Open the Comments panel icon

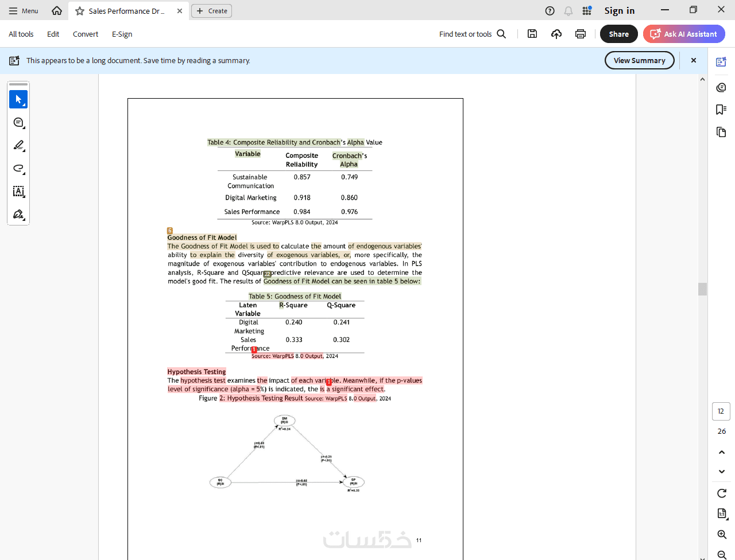[x=721, y=87]
